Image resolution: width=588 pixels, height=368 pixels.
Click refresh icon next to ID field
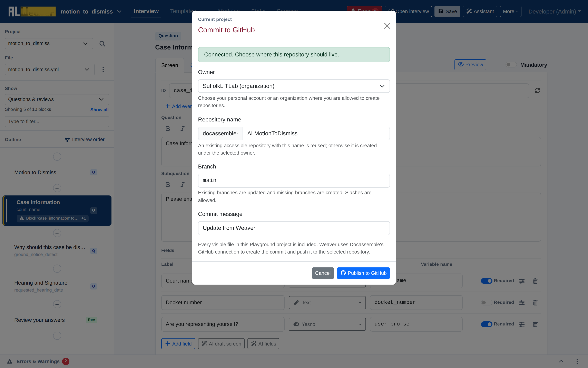click(x=537, y=91)
